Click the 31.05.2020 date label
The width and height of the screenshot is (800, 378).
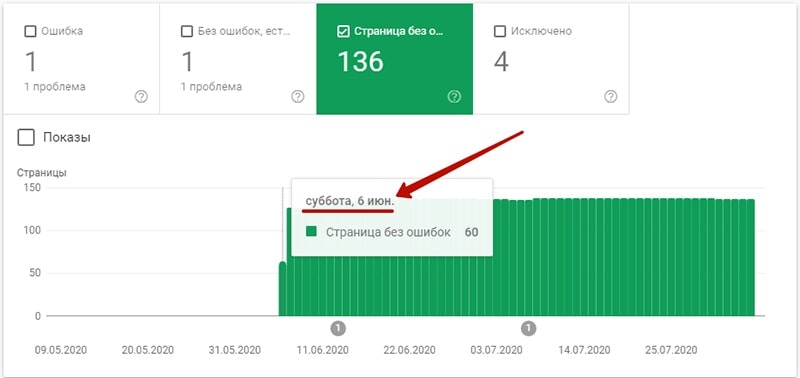click(x=235, y=350)
